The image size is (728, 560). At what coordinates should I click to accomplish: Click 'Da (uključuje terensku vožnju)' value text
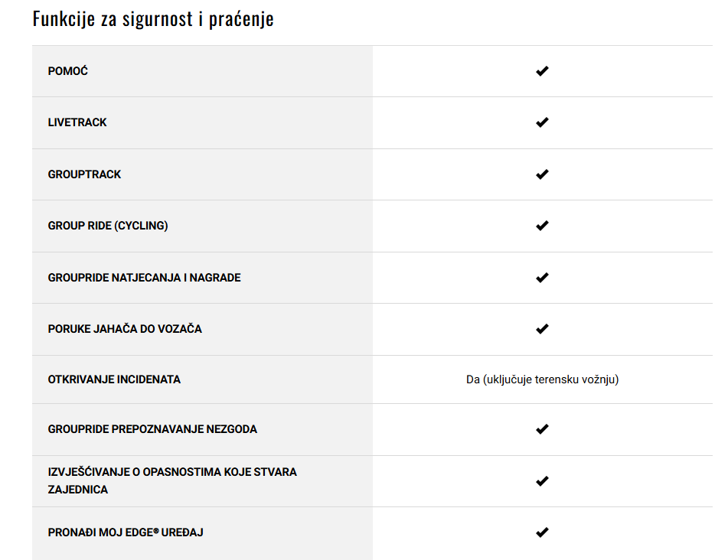[x=542, y=379]
